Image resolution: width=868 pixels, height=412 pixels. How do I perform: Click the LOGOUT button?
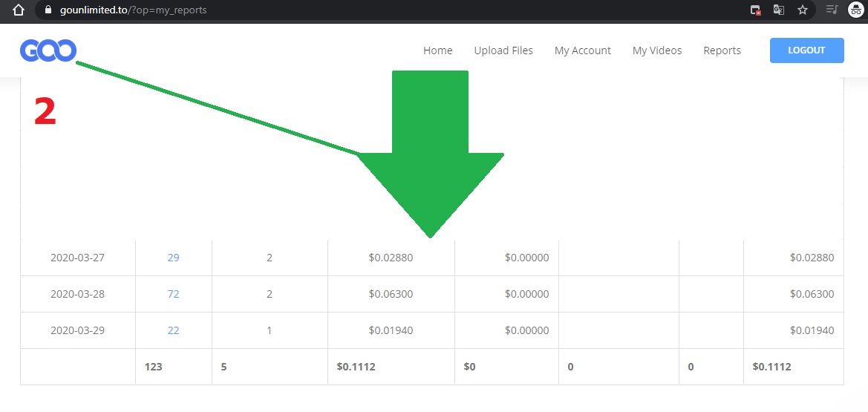pyautogui.click(x=806, y=50)
